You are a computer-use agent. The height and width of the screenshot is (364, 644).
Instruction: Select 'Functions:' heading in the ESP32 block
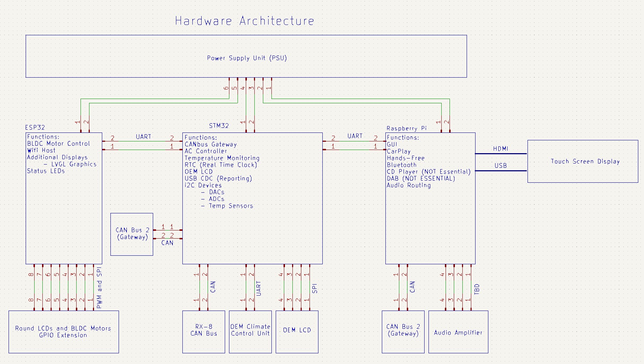pos(43,136)
